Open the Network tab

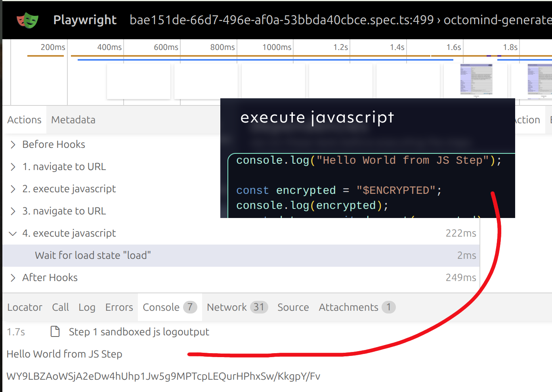coord(237,307)
